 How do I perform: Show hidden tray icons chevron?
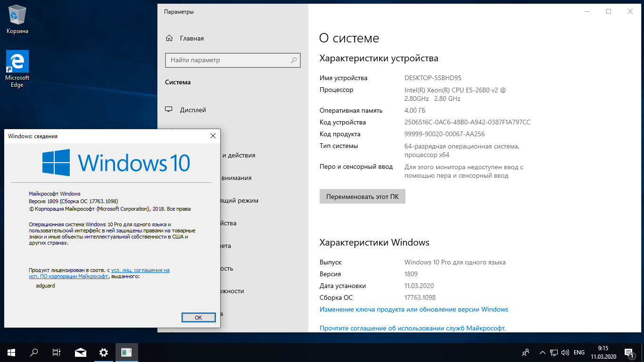click(542, 352)
